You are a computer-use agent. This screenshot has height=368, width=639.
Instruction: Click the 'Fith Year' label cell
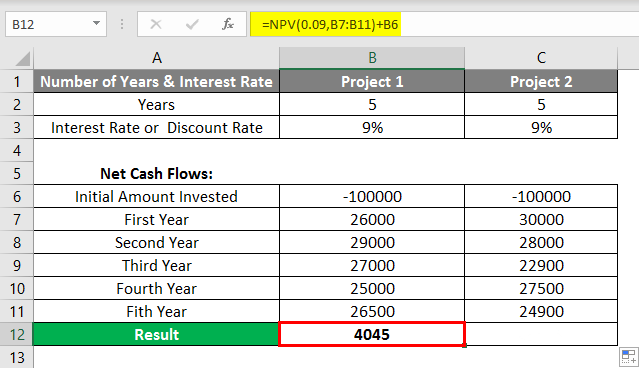[x=156, y=312]
